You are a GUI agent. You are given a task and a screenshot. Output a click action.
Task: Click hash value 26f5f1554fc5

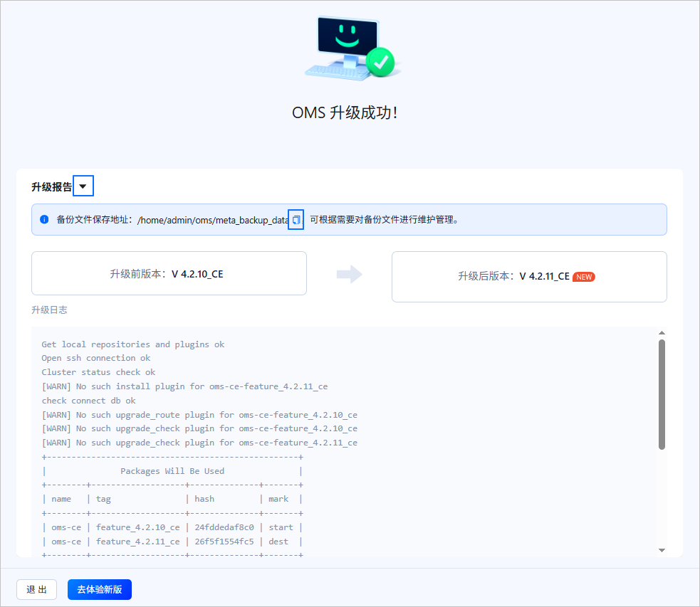point(224,542)
